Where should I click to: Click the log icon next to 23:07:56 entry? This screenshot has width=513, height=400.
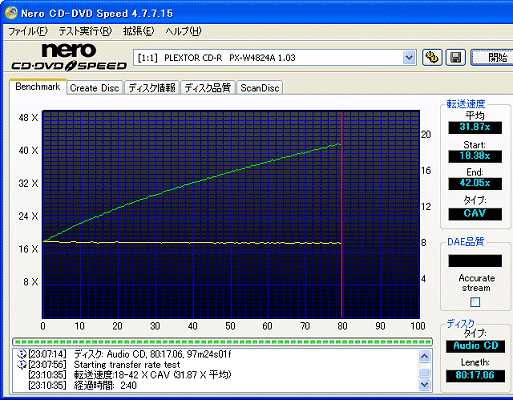click(22, 365)
